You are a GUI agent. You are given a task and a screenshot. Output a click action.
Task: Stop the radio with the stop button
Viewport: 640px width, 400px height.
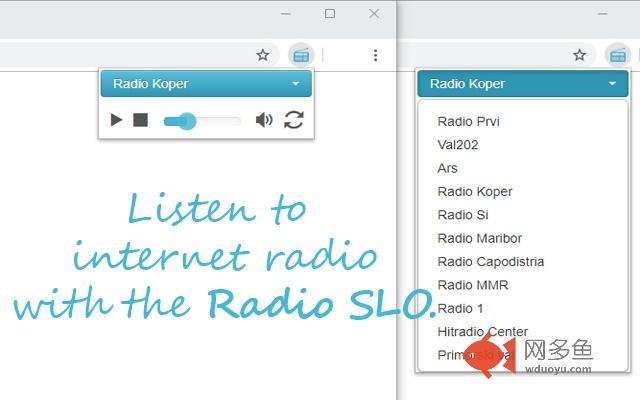(x=140, y=120)
